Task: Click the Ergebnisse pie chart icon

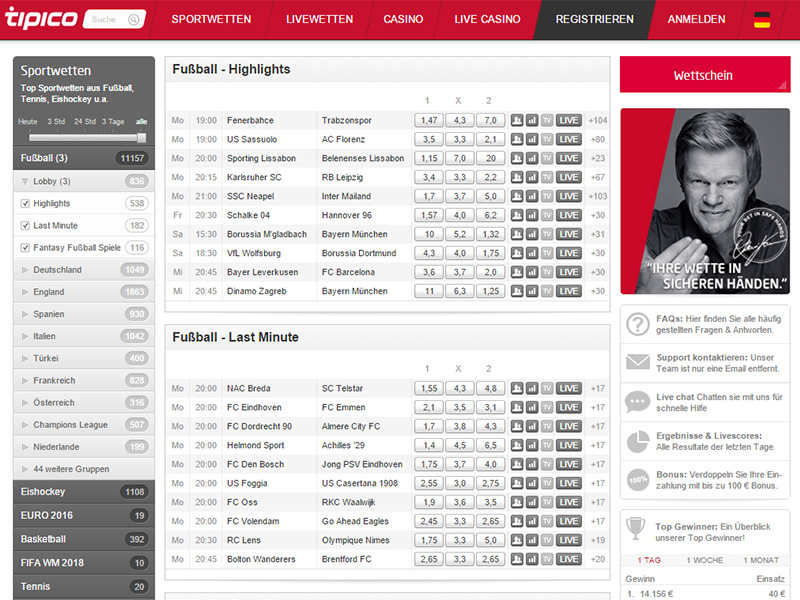Action: [x=638, y=441]
